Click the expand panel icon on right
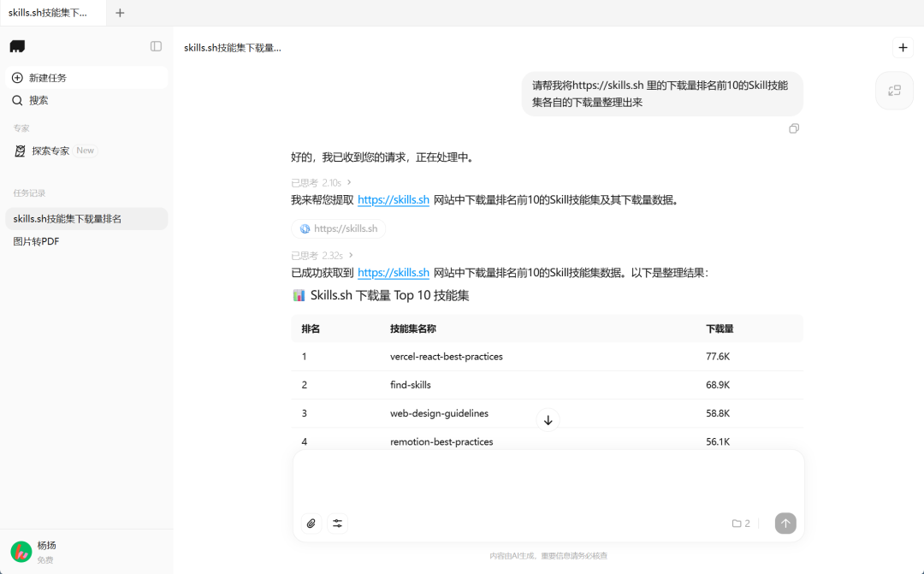Screen dimensions: 924x574 coord(894,91)
